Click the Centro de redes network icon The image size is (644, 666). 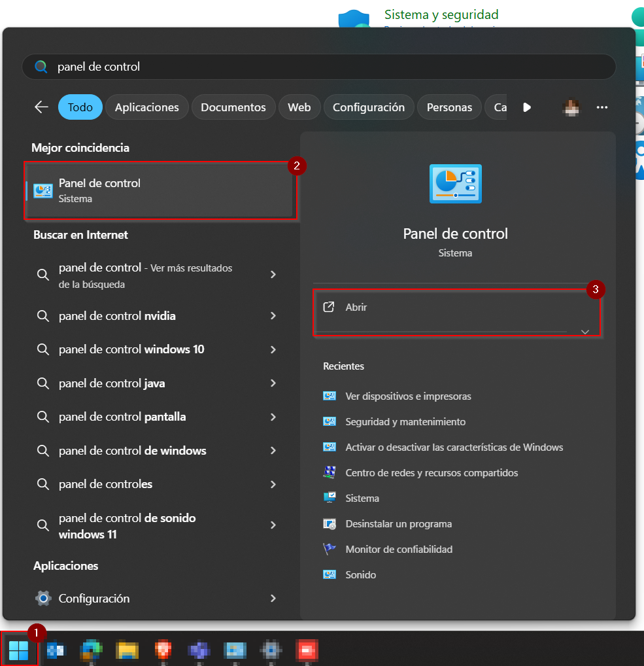click(x=330, y=472)
